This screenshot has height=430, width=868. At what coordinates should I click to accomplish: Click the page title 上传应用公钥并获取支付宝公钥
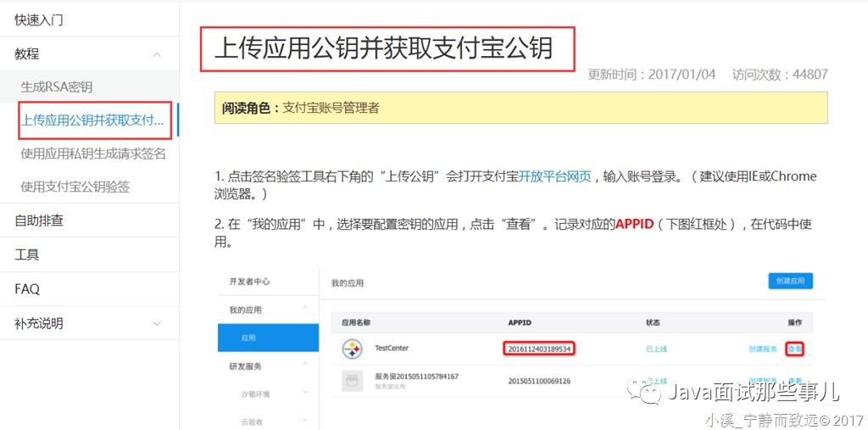[x=384, y=48]
